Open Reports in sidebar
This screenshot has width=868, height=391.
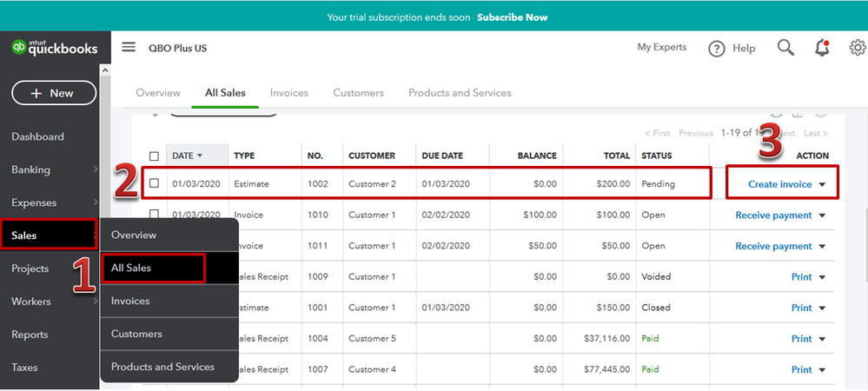30,335
